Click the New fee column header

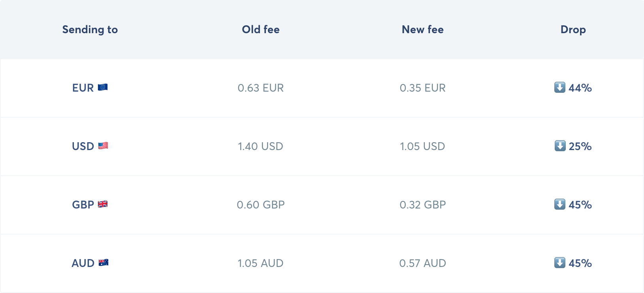(x=422, y=30)
